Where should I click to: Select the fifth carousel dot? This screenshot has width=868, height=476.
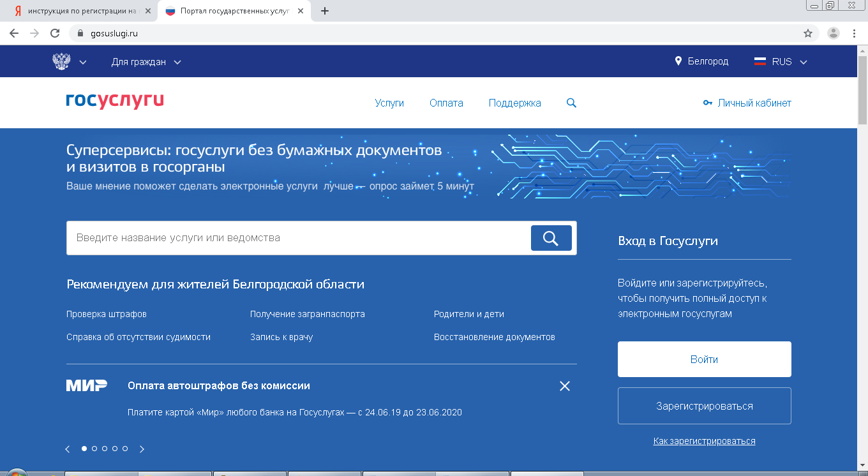coord(125,449)
